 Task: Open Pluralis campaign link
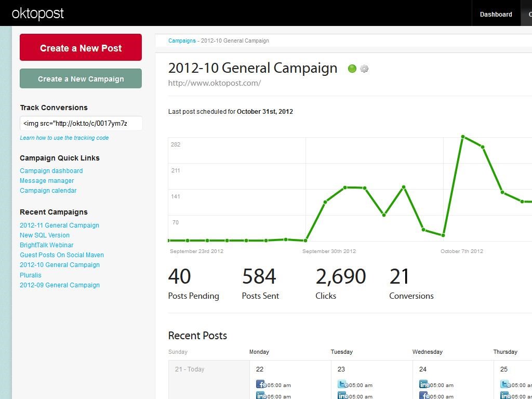[31, 275]
